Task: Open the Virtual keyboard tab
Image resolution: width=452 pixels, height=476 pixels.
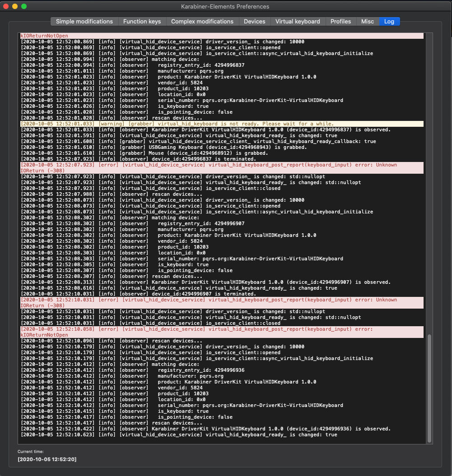Action: [298, 22]
